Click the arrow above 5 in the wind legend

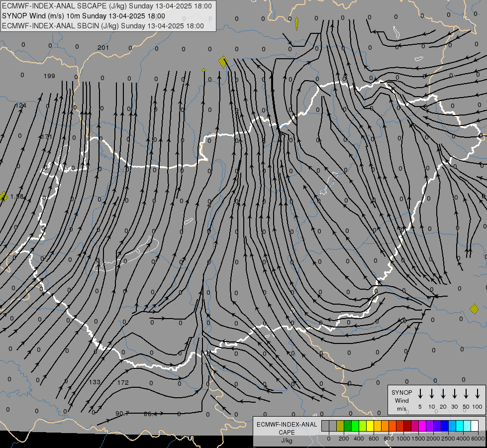420,393
